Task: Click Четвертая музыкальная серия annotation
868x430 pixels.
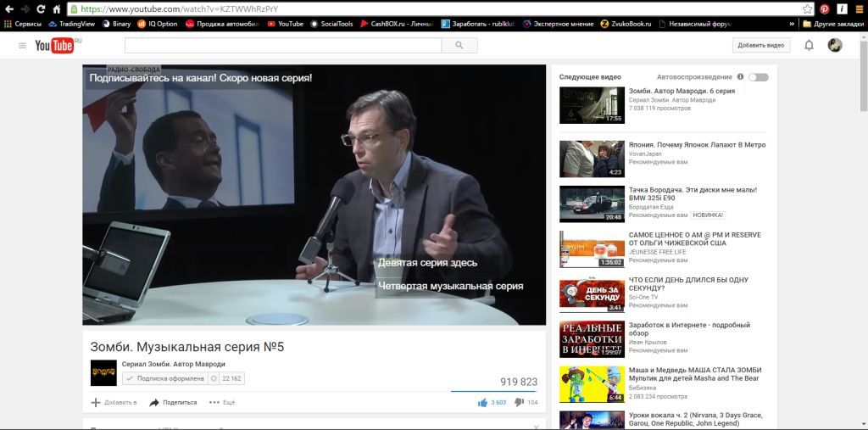Action: click(450, 286)
